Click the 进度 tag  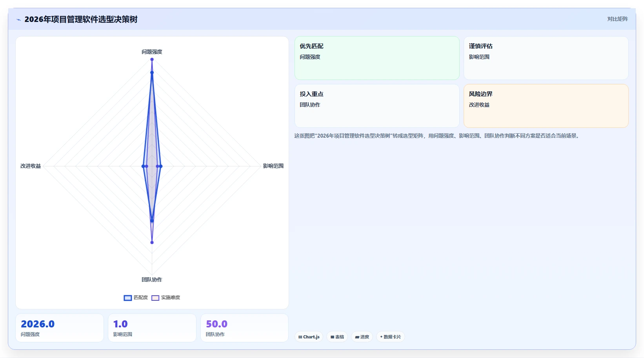click(362, 337)
